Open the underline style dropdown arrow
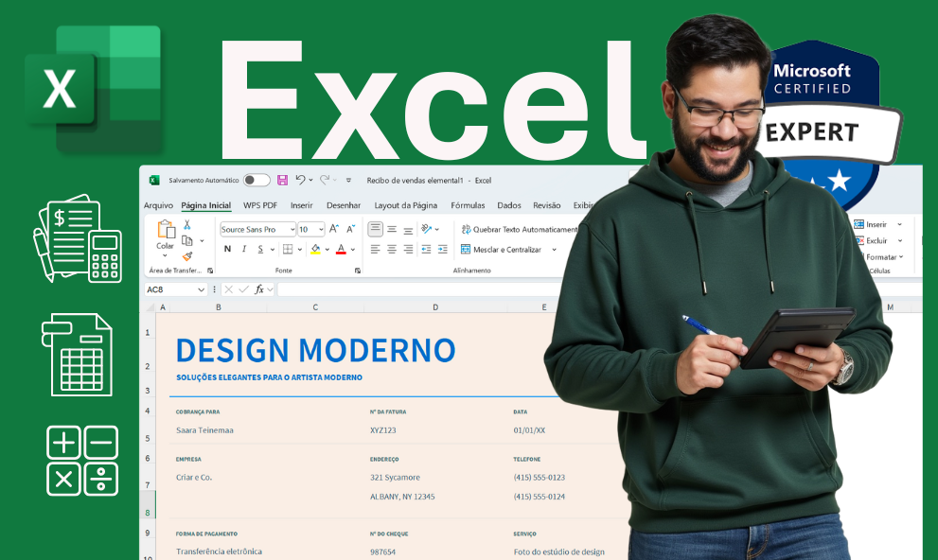 coord(273,249)
